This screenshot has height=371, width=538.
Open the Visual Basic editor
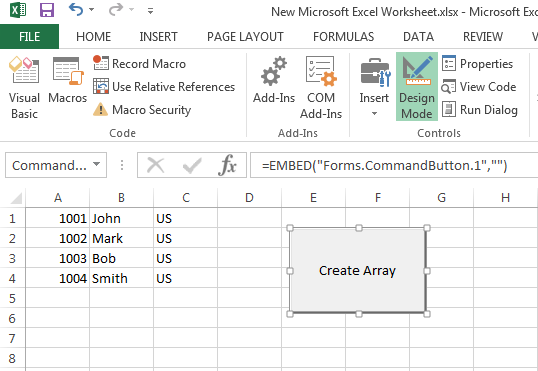tap(24, 87)
